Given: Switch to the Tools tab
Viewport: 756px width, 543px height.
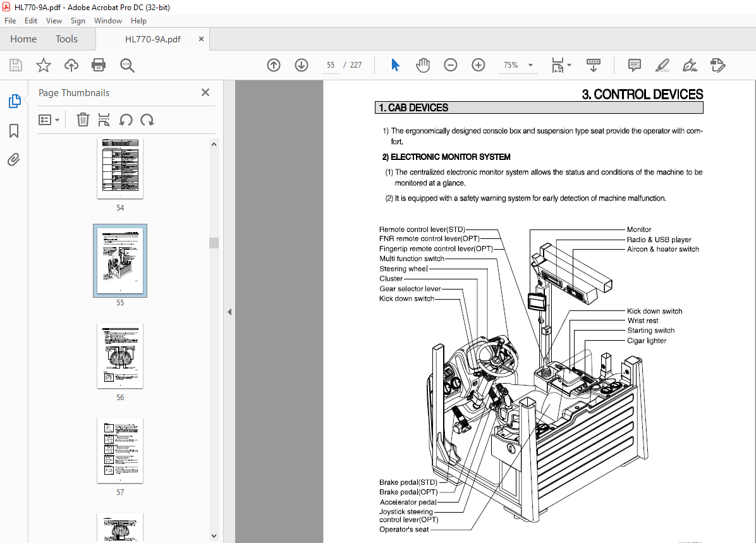Looking at the screenshot, I should pos(66,39).
